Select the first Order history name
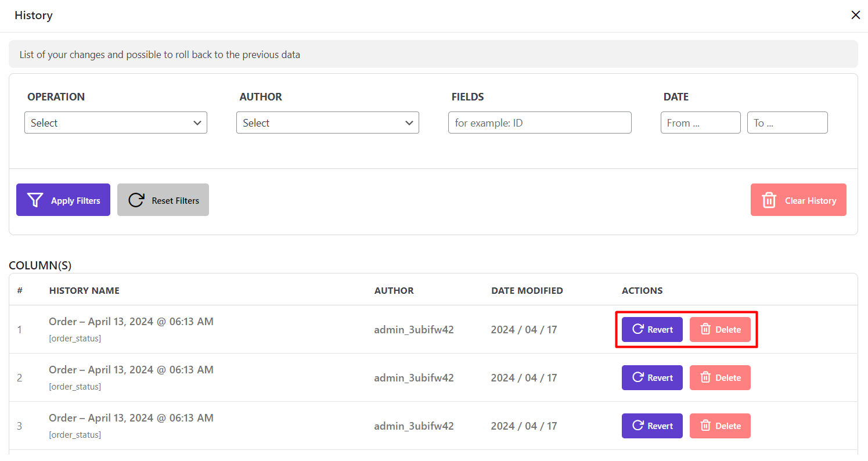 pyautogui.click(x=131, y=322)
